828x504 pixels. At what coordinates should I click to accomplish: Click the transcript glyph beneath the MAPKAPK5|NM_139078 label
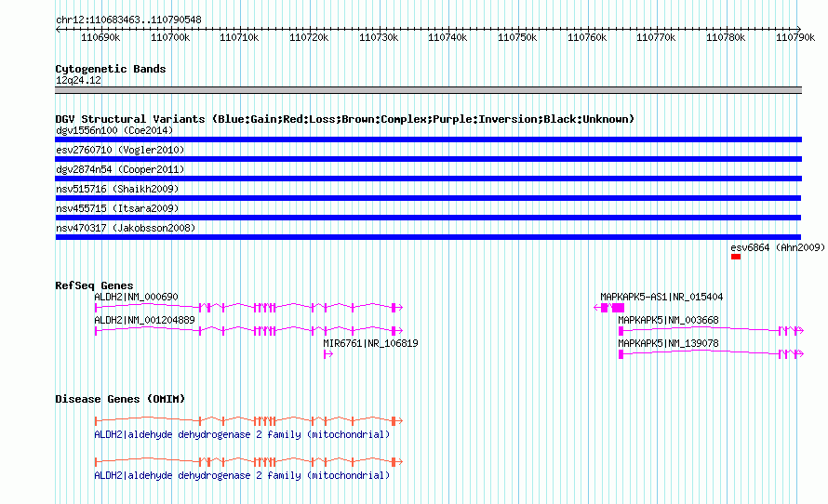point(712,353)
